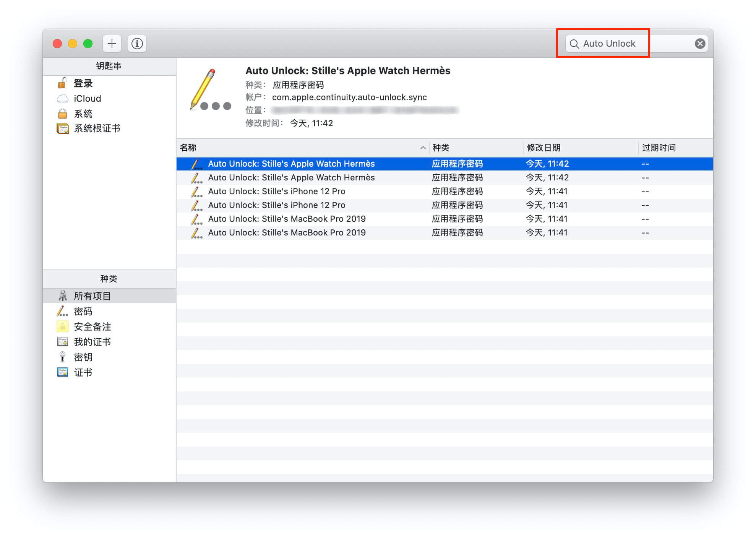Click the add (+) keychain item button

tap(112, 44)
